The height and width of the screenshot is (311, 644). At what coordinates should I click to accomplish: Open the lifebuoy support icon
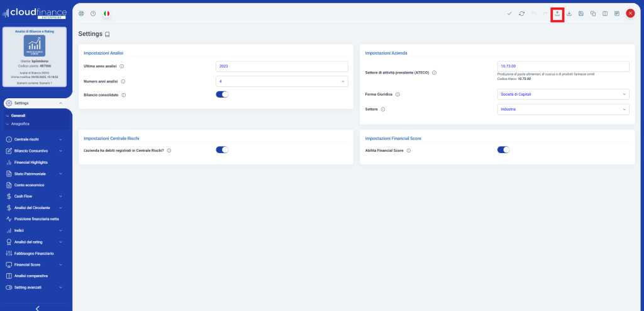(81, 14)
